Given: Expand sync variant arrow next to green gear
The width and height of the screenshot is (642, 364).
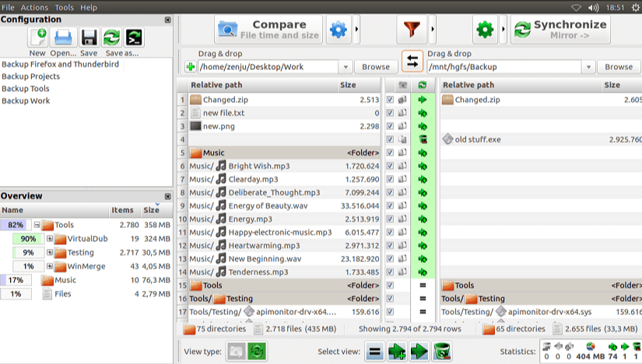Looking at the screenshot, I should pos(503,30).
